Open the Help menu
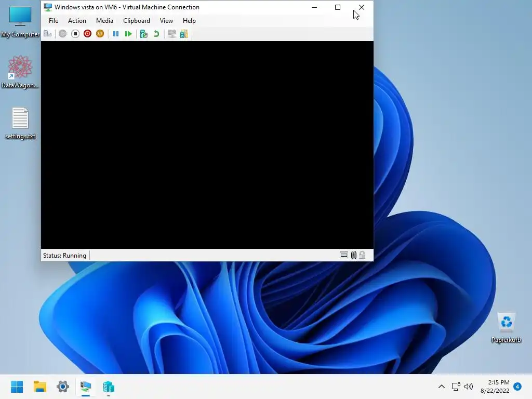 tap(189, 21)
